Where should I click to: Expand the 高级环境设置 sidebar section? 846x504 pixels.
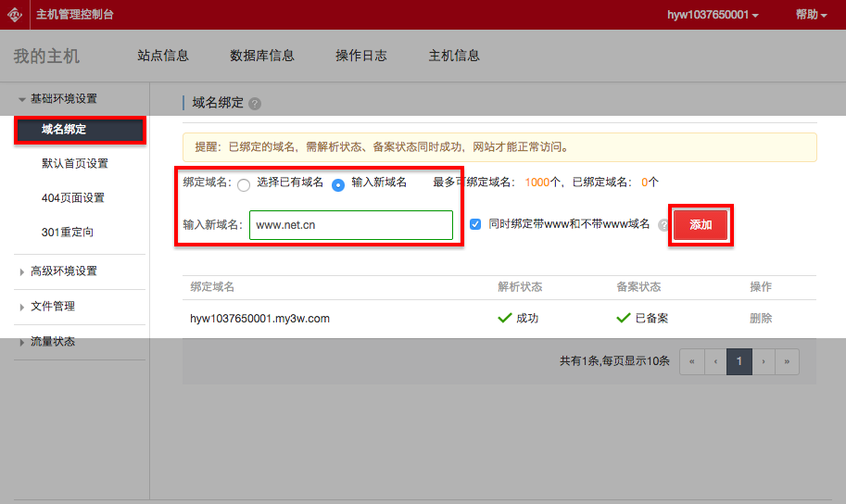coord(63,271)
